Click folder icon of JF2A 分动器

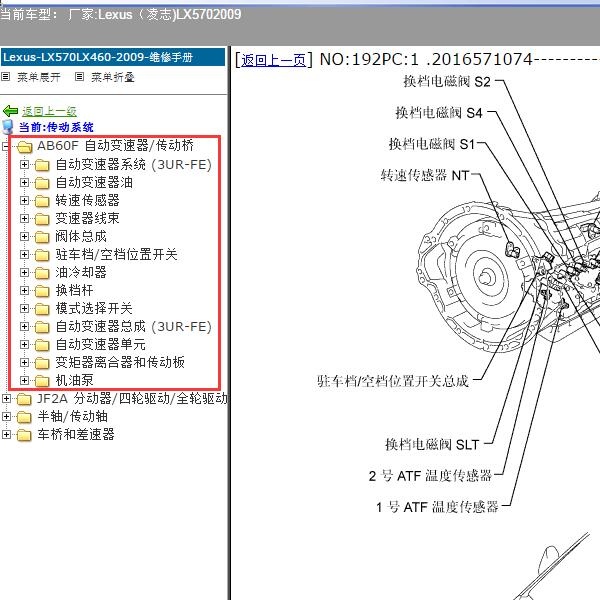click(x=24, y=399)
